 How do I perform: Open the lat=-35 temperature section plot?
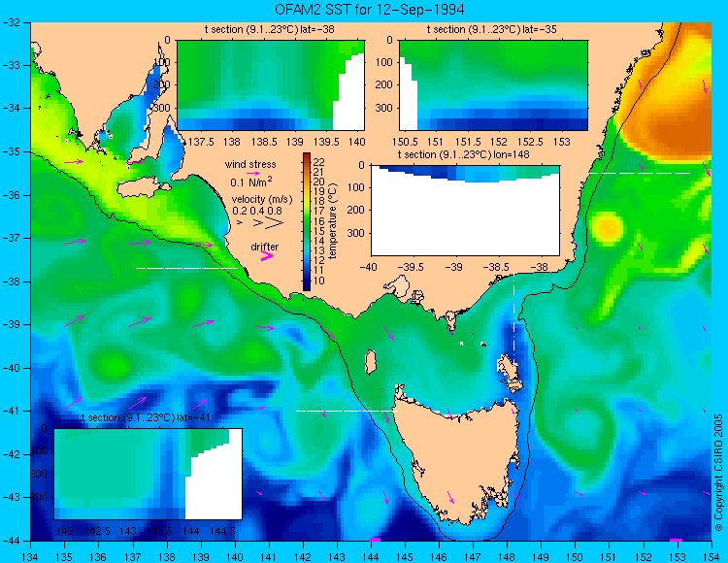pyautogui.click(x=493, y=85)
